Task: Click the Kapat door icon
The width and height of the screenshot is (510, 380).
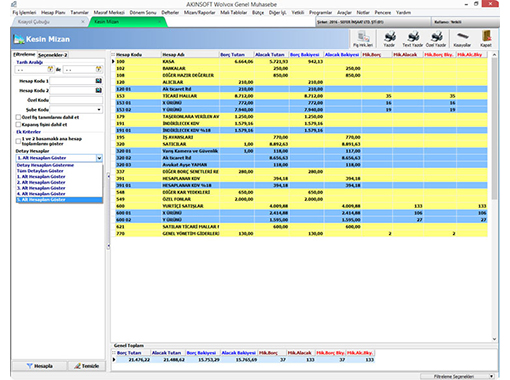Action: [486, 39]
